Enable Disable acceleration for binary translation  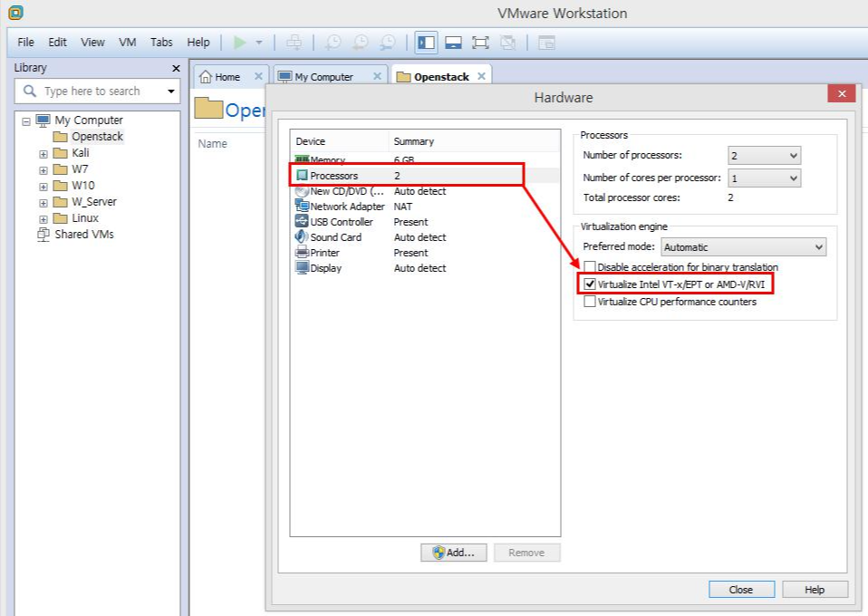tap(590, 266)
